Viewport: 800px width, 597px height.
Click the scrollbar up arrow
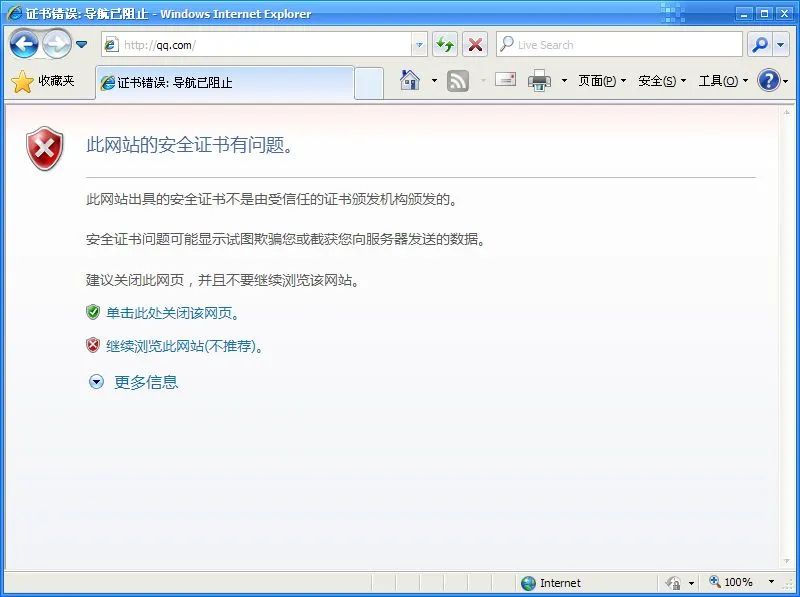(x=787, y=112)
